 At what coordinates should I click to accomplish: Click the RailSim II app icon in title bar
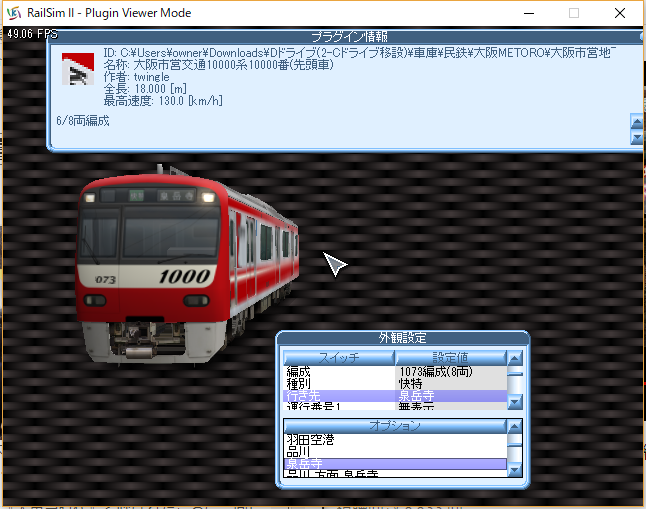tap(14, 13)
